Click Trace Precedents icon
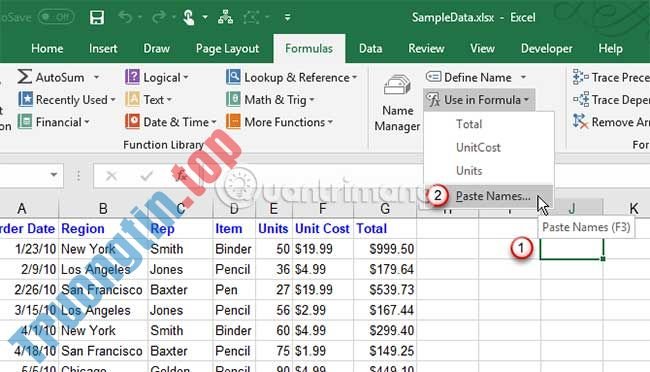 point(580,77)
